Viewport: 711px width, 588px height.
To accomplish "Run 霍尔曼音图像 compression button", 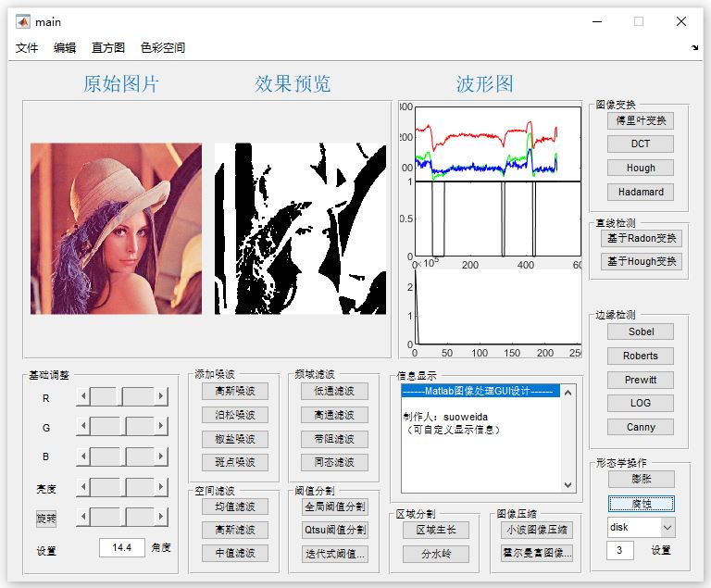I will coord(537,553).
